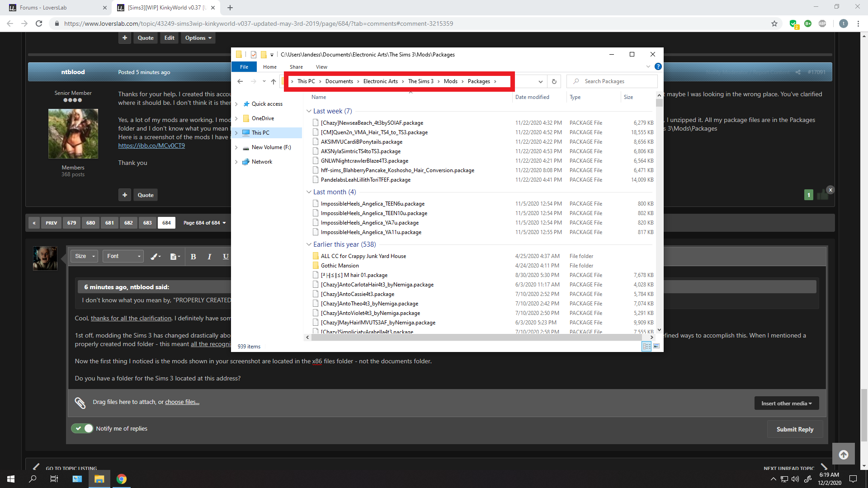Open the File tab in Explorer

tap(244, 67)
